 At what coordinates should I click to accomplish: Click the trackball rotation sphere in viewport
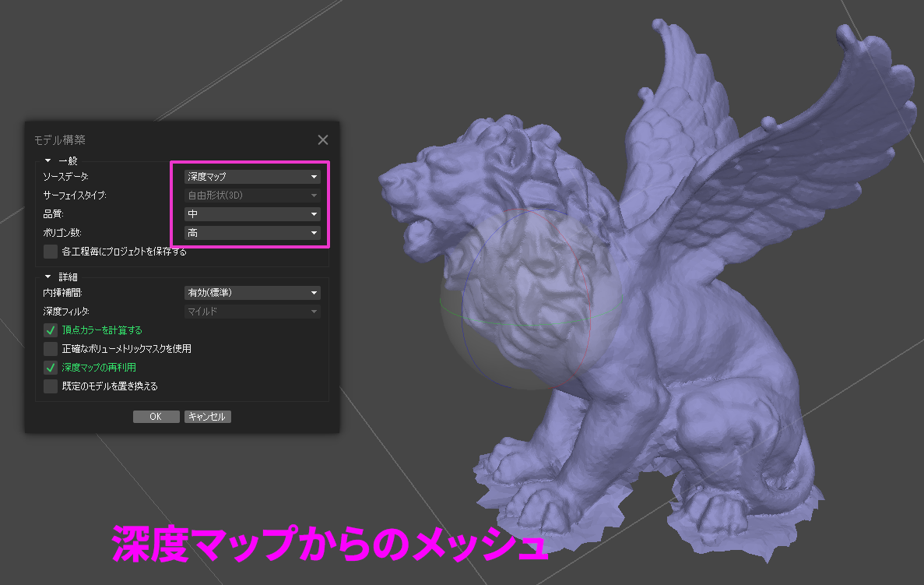pos(530,299)
